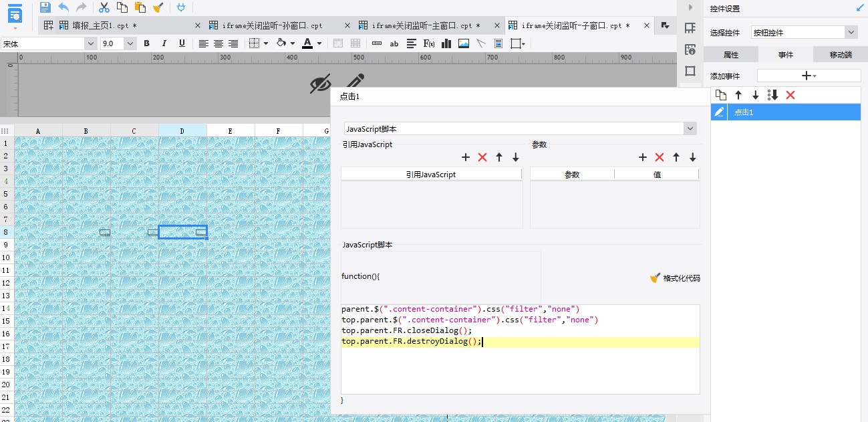
Task: Add a parameter with plus icon
Action: (643, 157)
